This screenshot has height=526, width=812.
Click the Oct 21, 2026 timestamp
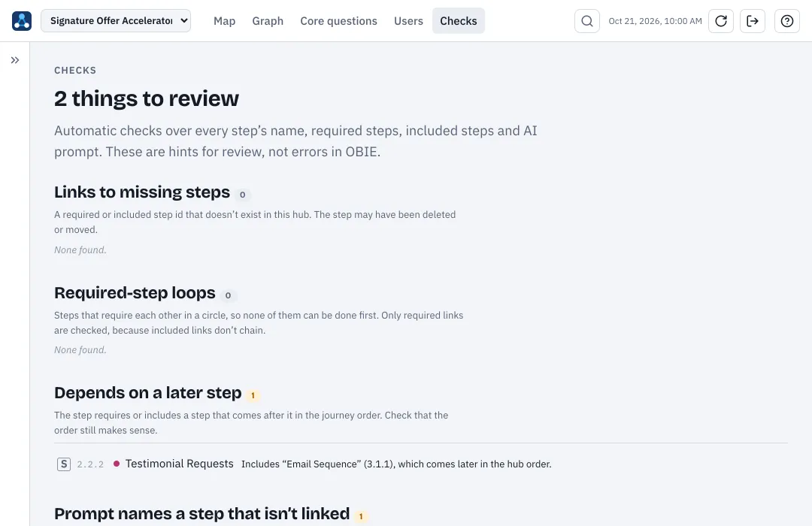click(655, 21)
